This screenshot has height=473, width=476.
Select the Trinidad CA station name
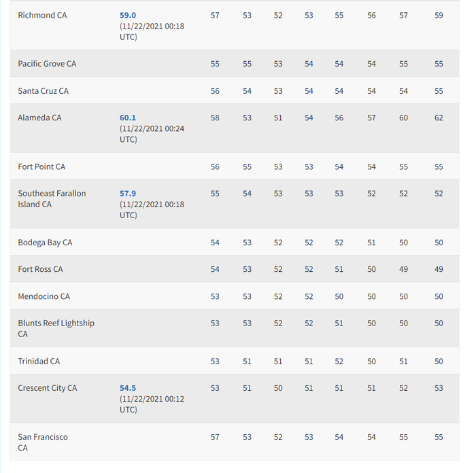pyautogui.click(x=39, y=362)
